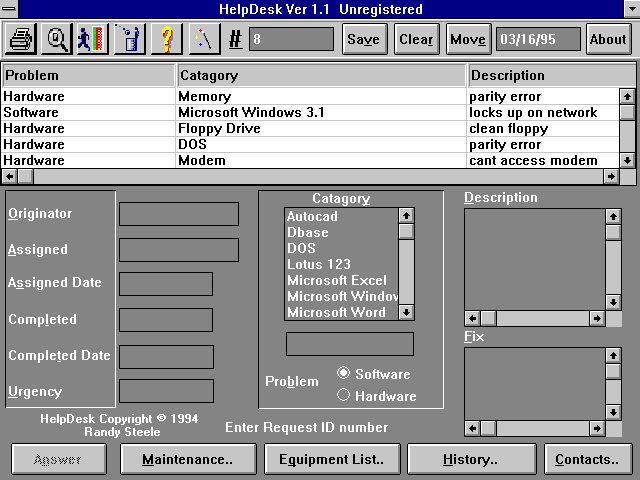Open help with the question mark icon
Screen dimensions: 640x480
pos(166,40)
